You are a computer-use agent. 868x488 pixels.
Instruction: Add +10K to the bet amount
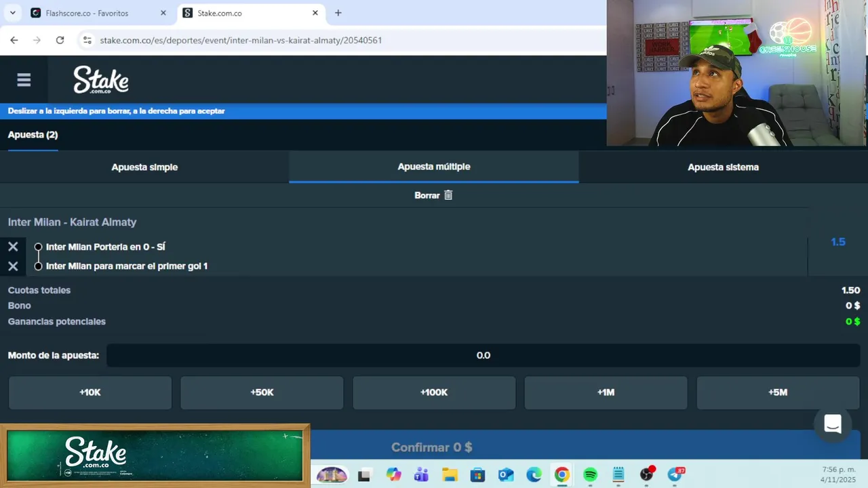point(90,392)
